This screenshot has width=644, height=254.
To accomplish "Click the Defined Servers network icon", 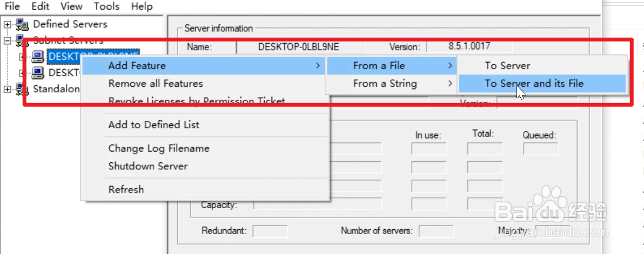I will click(x=22, y=25).
